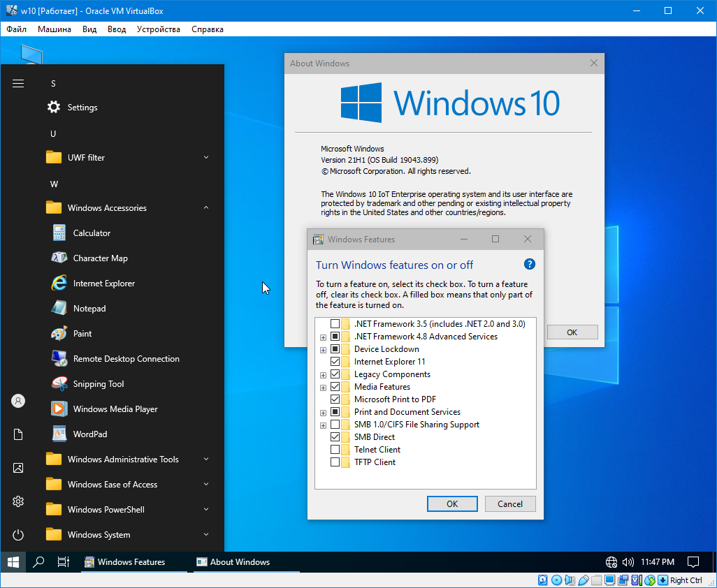The image size is (717, 588).
Task: Enable the TFTP Client checkbox
Action: (x=335, y=462)
